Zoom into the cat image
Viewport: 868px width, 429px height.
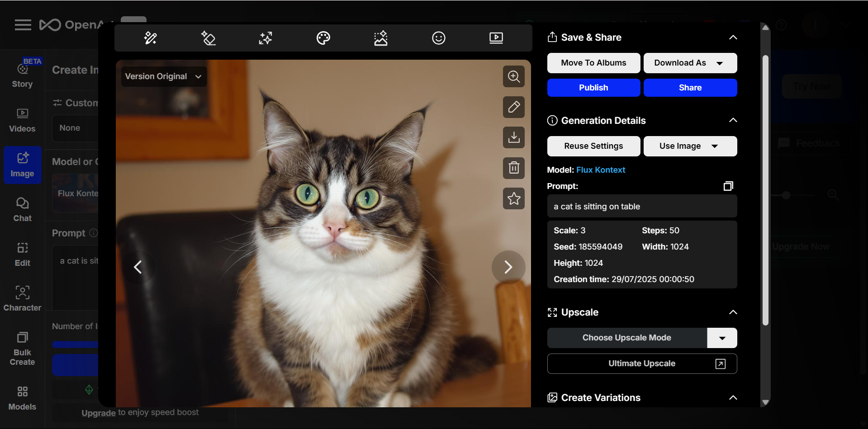coord(513,76)
